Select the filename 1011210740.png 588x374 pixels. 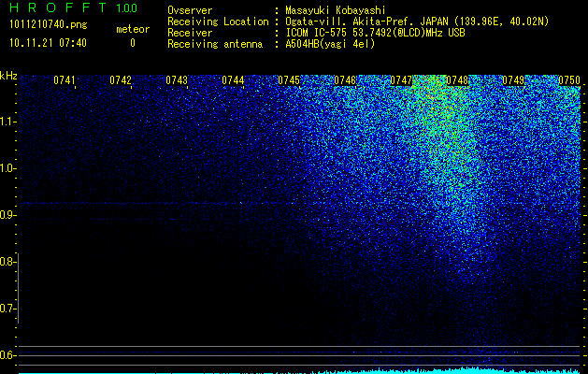[x=49, y=25]
